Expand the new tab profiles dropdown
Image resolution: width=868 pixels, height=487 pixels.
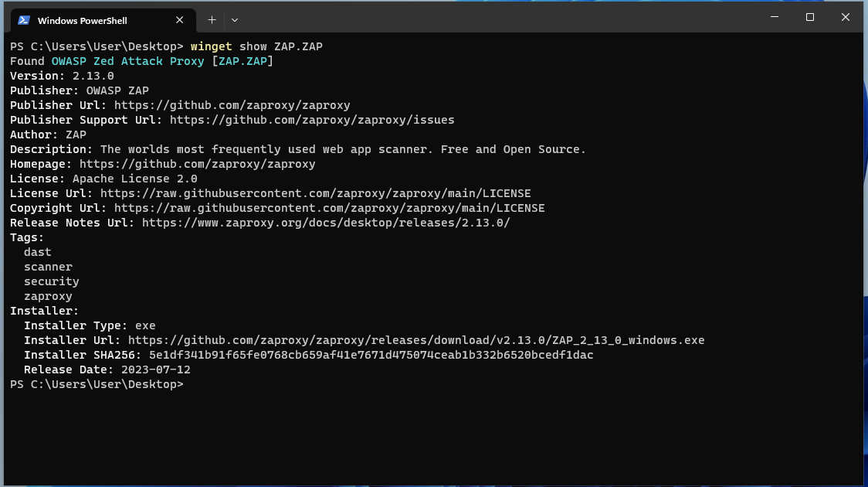click(235, 20)
